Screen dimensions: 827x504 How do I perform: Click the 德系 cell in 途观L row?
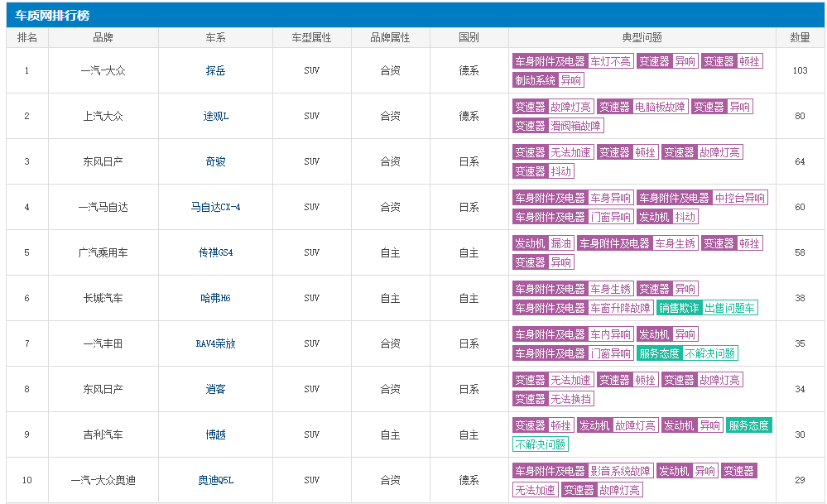469,116
